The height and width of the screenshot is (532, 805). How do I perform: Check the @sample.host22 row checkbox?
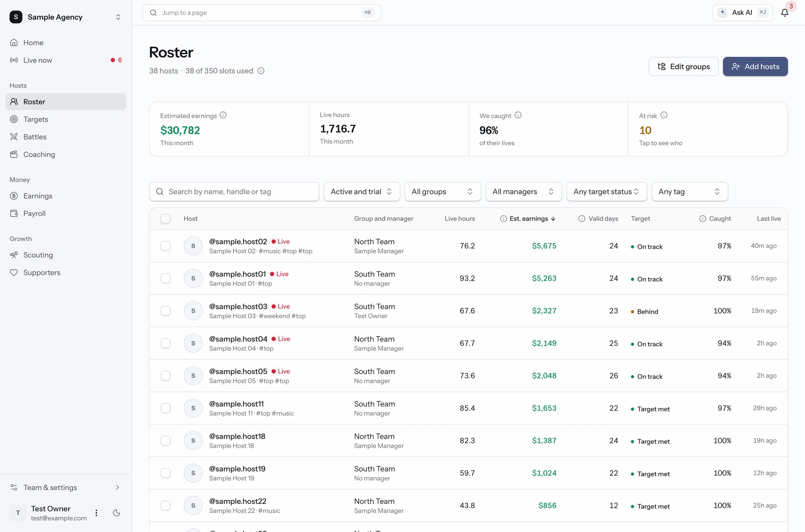(x=166, y=506)
